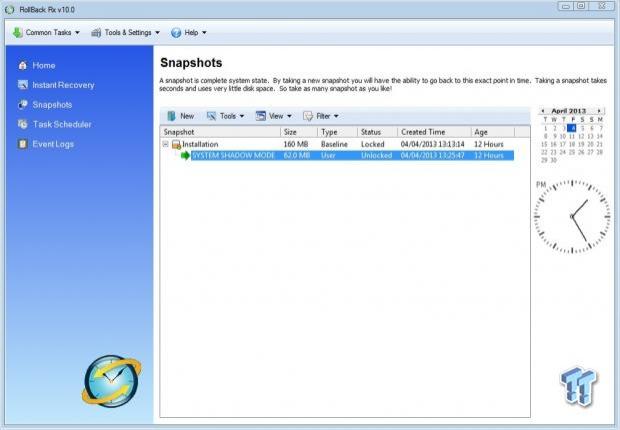The width and height of the screenshot is (620, 430).
Task: Click the Event Logs clipboard icon
Action: point(23,144)
